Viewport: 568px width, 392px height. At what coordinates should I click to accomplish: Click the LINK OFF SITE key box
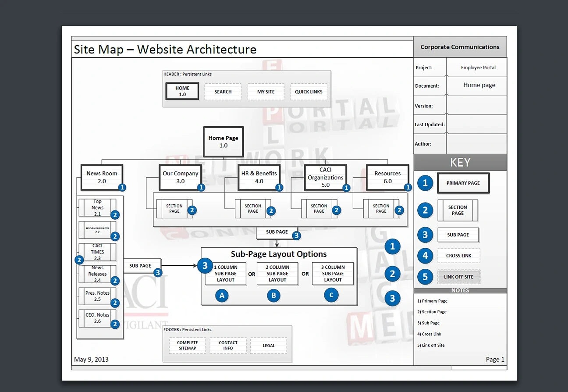pos(459,277)
